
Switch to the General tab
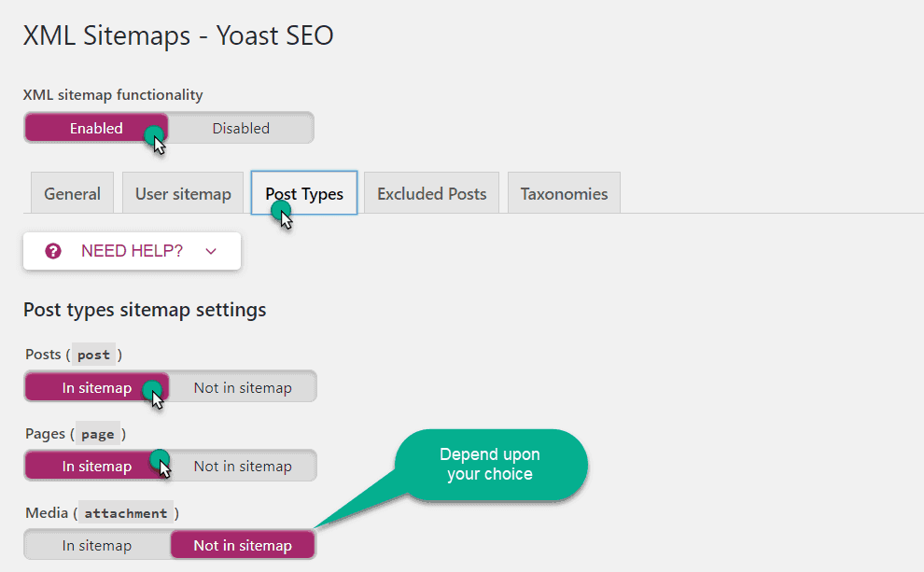[x=72, y=193]
